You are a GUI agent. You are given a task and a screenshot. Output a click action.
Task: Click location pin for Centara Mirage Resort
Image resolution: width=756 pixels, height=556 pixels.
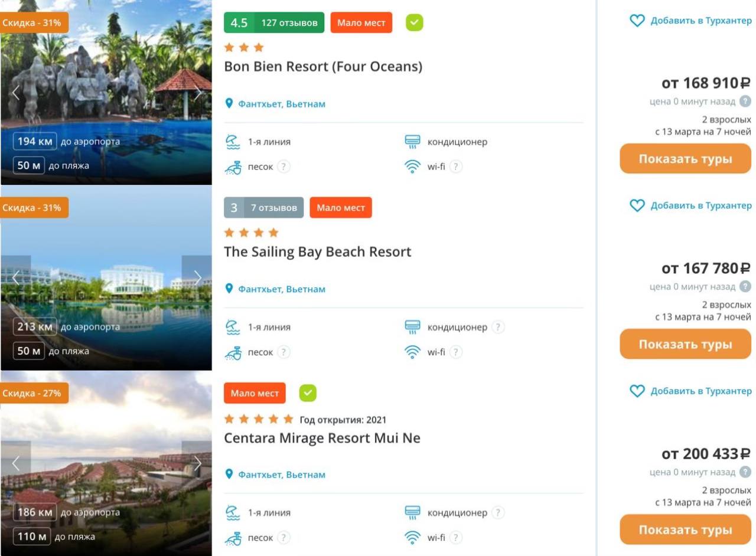click(230, 474)
